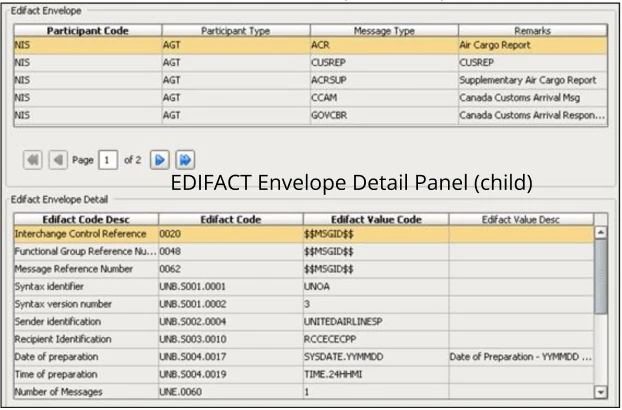Select the Message Reference Number row
This screenshot has height=410, width=622.
[304, 269]
